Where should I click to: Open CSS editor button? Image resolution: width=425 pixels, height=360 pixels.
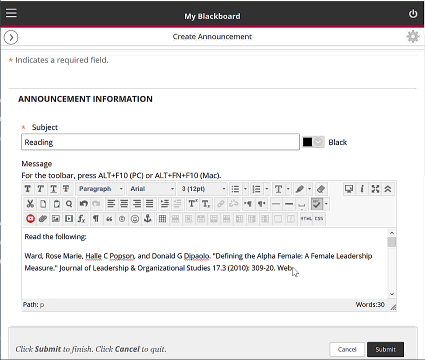click(x=319, y=219)
